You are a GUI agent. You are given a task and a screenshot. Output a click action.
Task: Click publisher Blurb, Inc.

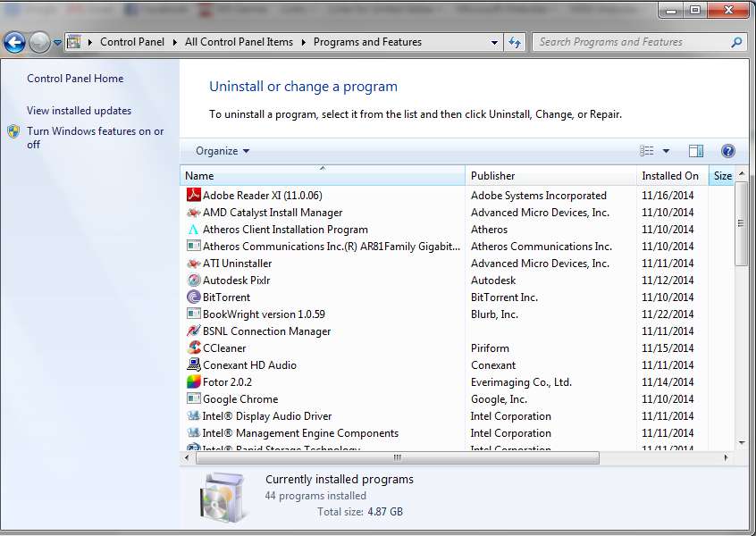click(494, 314)
